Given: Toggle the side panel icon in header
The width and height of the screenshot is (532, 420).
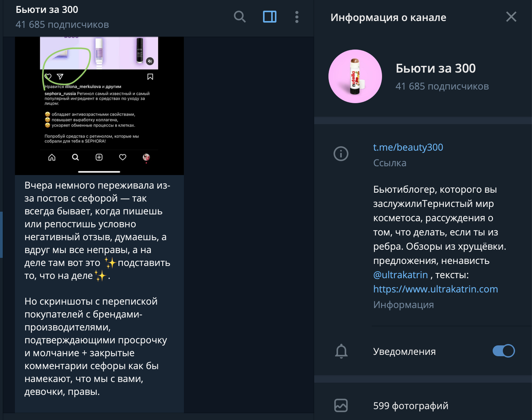Looking at the screenshot, I should click(270, 17).
